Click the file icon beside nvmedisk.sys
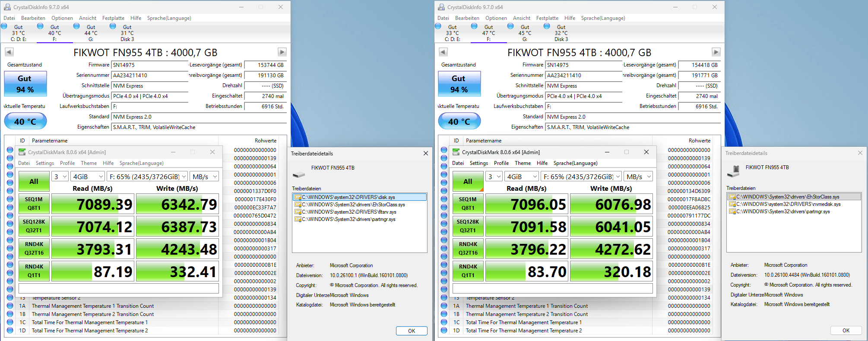Screen dimensions: 868x341 pyautogui.click(x=732, y=204)
